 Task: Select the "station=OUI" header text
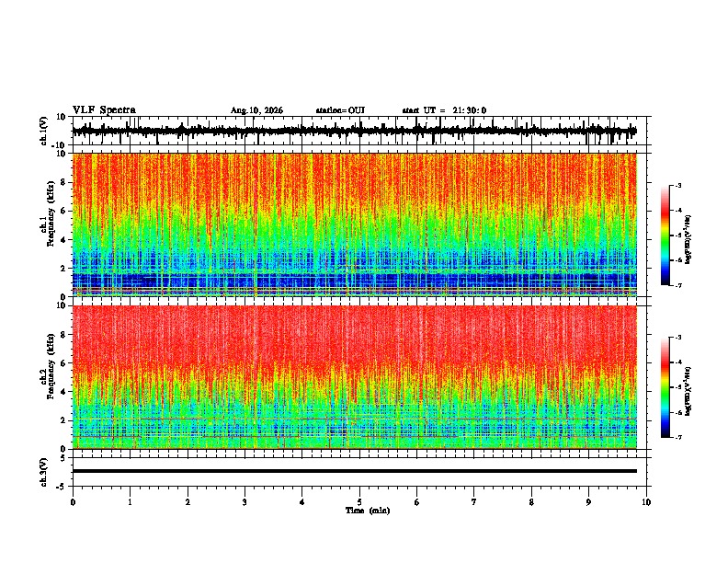pos(340,110)
